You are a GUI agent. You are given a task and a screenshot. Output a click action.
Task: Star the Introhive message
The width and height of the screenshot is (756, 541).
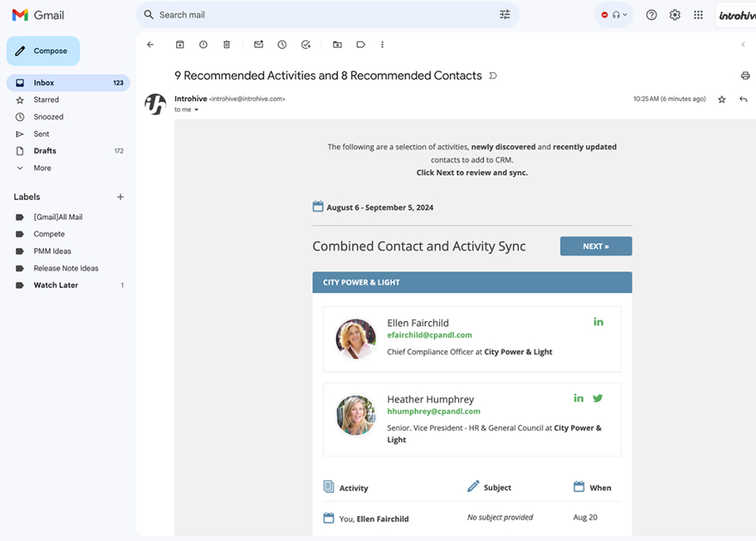[x=722, y=100]
